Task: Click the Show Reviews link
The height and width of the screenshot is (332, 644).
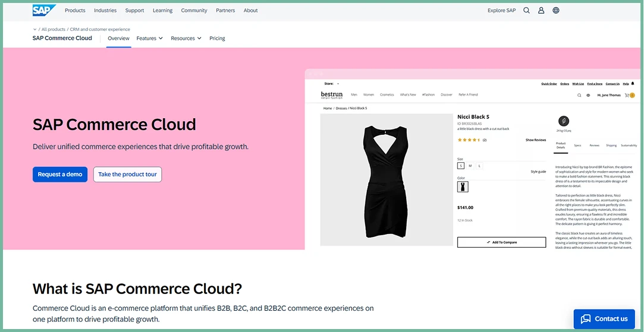Action: [536, 140]
